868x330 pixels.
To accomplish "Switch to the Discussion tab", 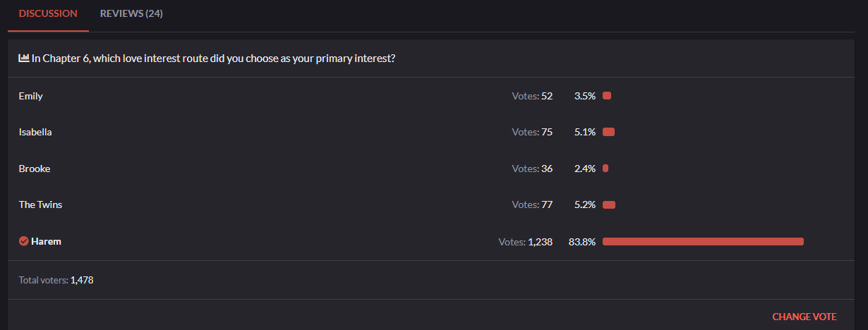I will (x=48, y=14).
